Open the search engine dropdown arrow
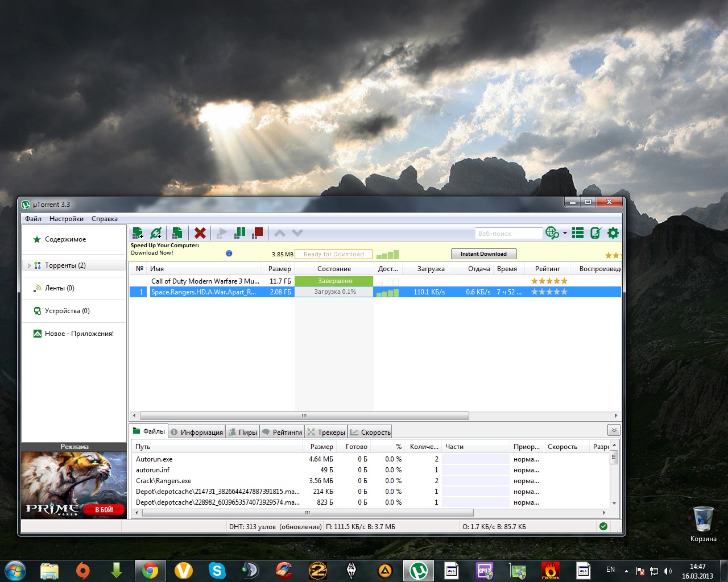This screenshot has width=728, height=582. coord(565,233)
